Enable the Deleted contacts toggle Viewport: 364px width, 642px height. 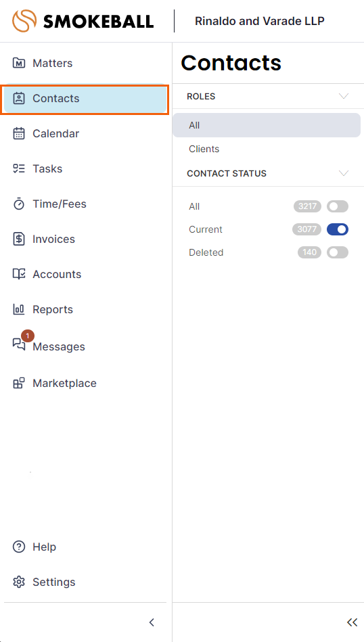338,252
